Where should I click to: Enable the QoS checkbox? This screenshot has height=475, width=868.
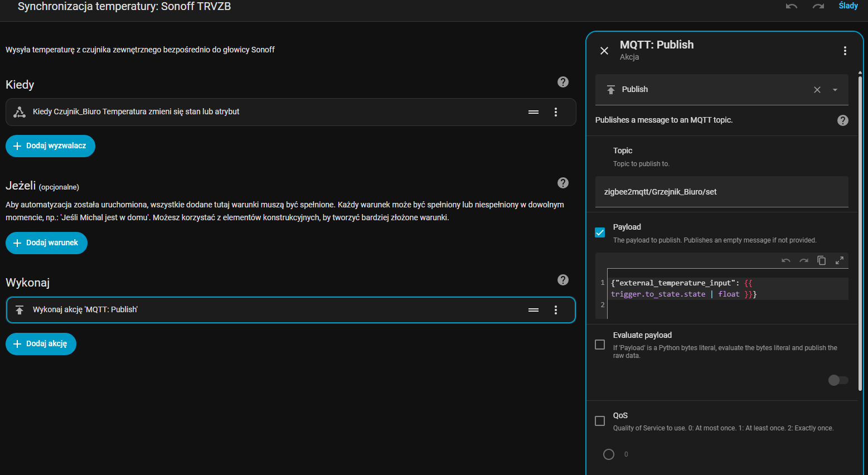600,421
